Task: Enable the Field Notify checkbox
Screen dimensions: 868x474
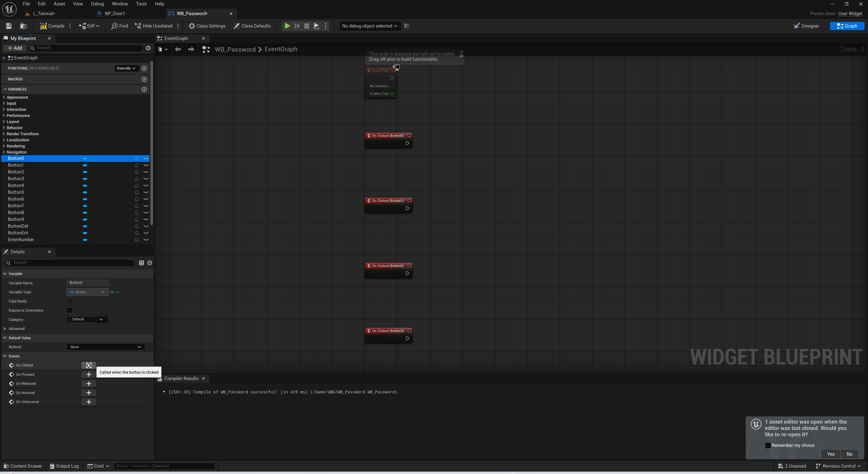Action: tap(69, 301)
